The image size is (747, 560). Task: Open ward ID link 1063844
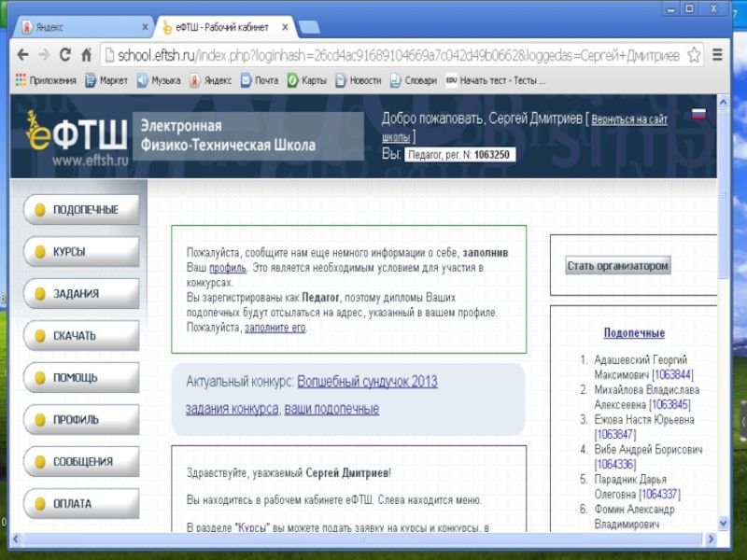click(672, 375)
